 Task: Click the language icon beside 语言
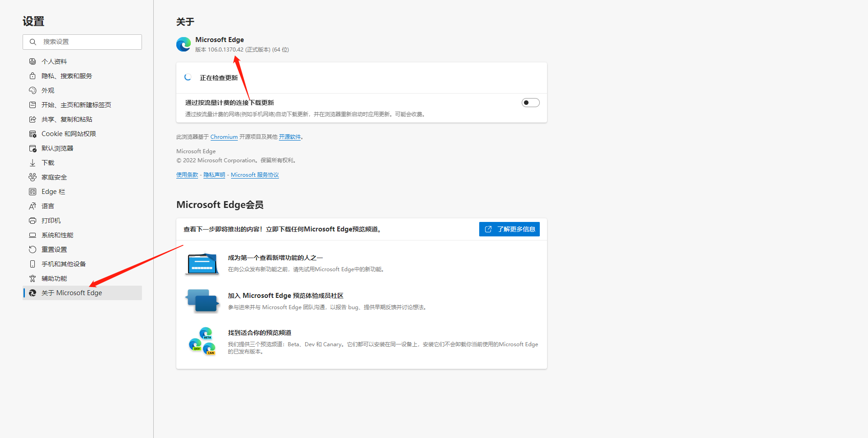pos(33,206)
